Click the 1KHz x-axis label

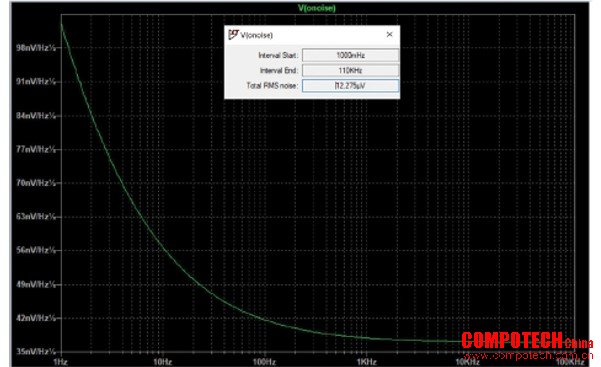click(x=367, y=362)
